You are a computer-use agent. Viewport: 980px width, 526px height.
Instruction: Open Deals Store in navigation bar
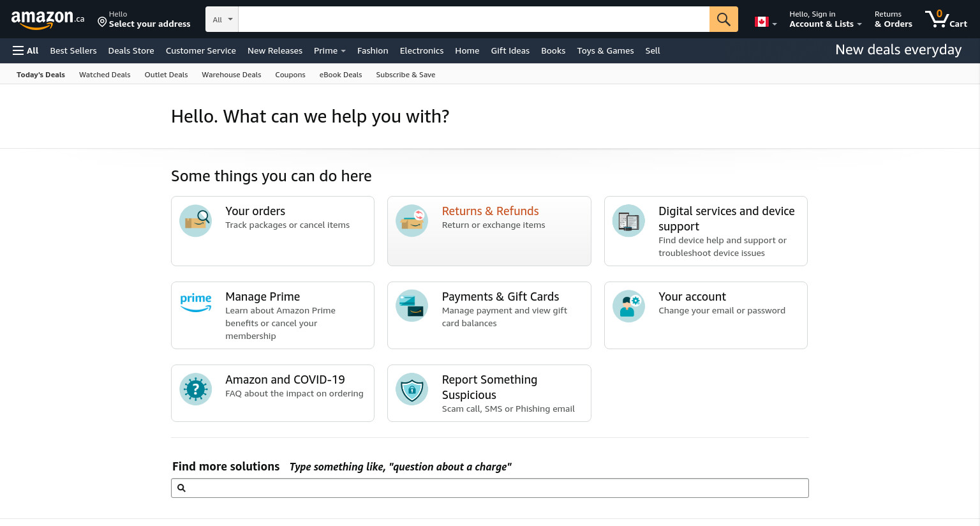coord(131,50)
